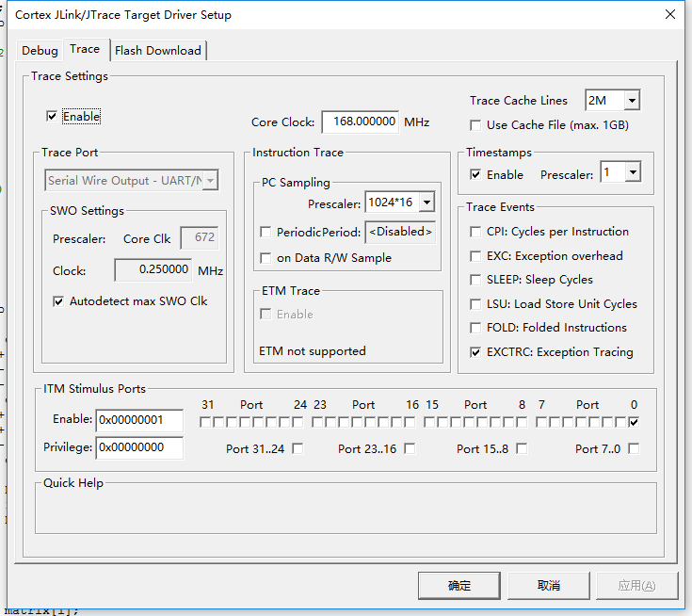
Task: Click the SWO Prescaler Core Clk field
Action: (200, 237)
